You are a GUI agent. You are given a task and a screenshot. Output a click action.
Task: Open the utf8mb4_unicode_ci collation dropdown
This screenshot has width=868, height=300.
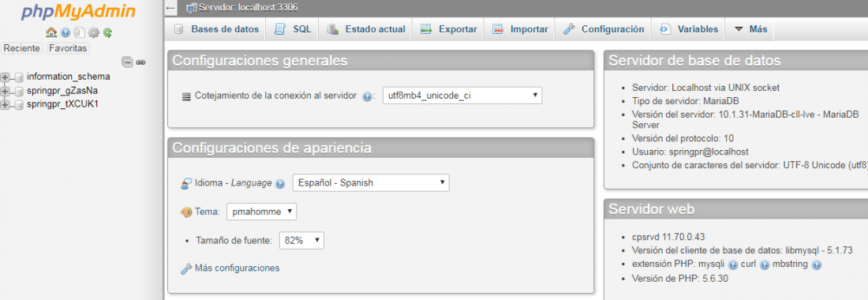point(462,96)
